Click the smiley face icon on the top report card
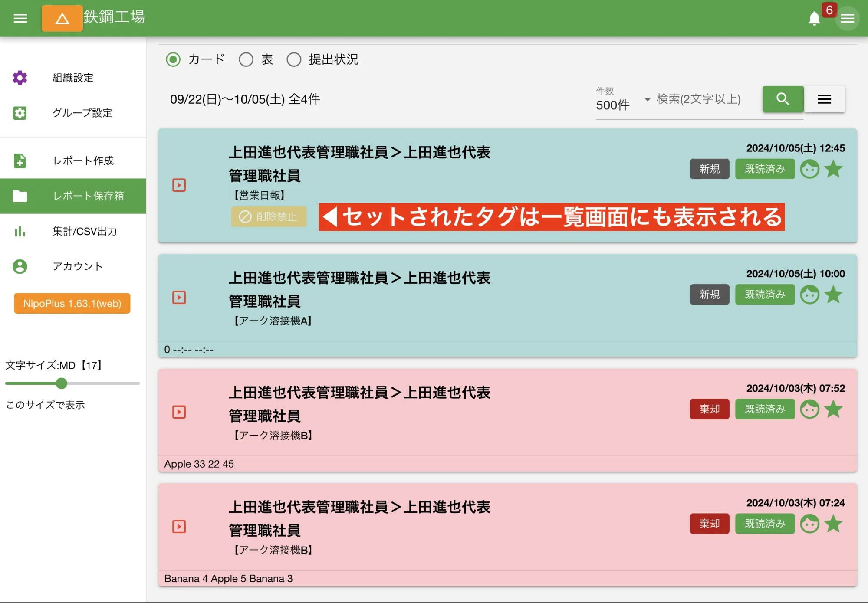Screen dimensions: 868x603 [810, 169]
